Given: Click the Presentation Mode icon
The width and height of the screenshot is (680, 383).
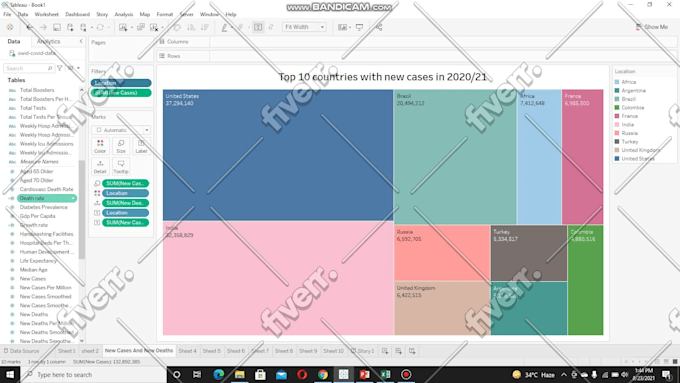Looking at the screenshot, I should coord(360,27).
